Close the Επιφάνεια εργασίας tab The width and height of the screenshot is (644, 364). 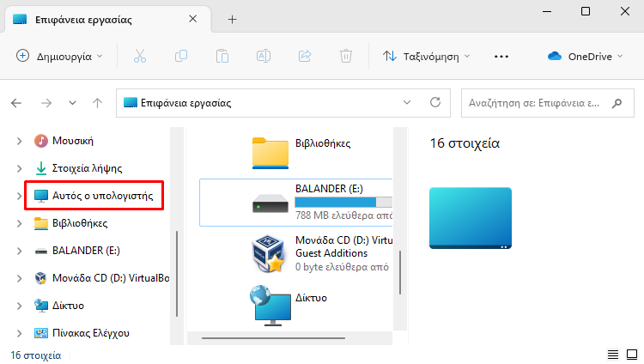coord(192,19)
